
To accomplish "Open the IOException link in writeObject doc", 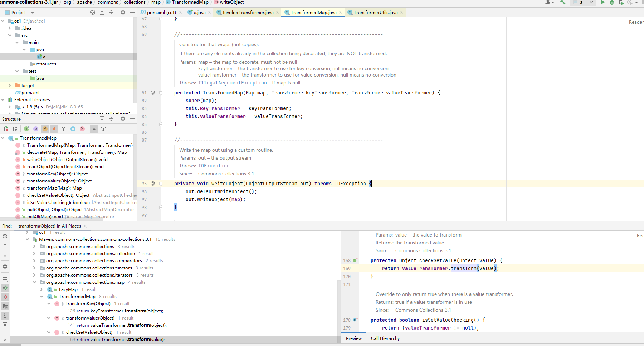I will [214, 166].
